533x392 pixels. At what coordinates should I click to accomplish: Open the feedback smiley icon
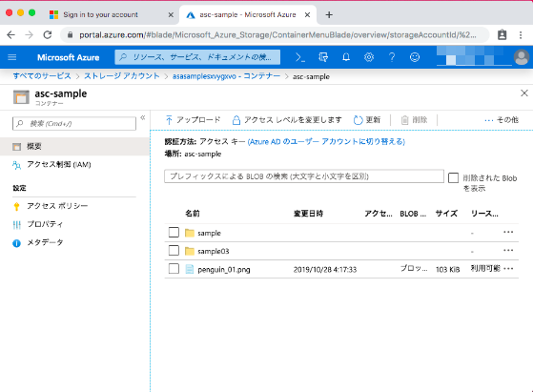(415, 57)
